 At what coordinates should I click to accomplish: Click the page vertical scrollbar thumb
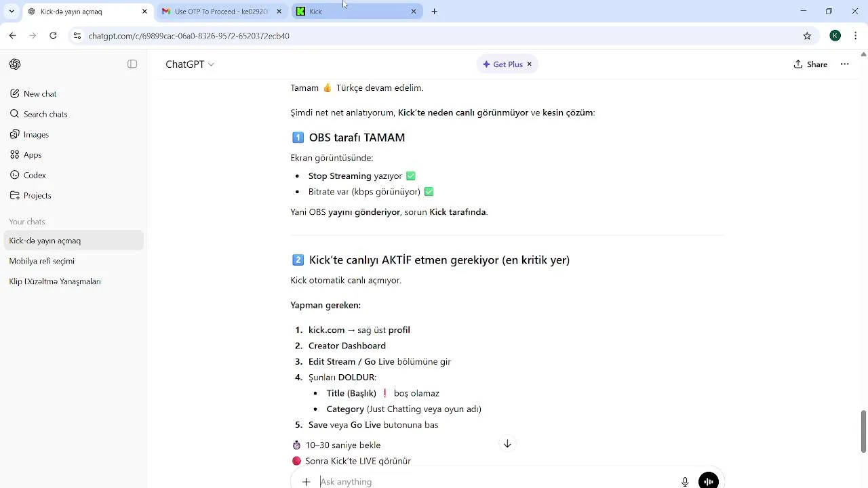(x=863, y=431)
